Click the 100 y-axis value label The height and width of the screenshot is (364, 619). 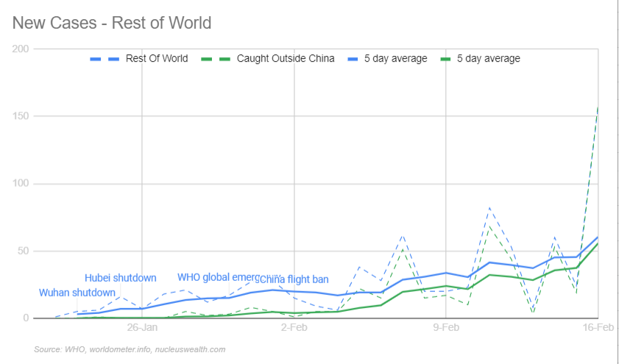21,184
